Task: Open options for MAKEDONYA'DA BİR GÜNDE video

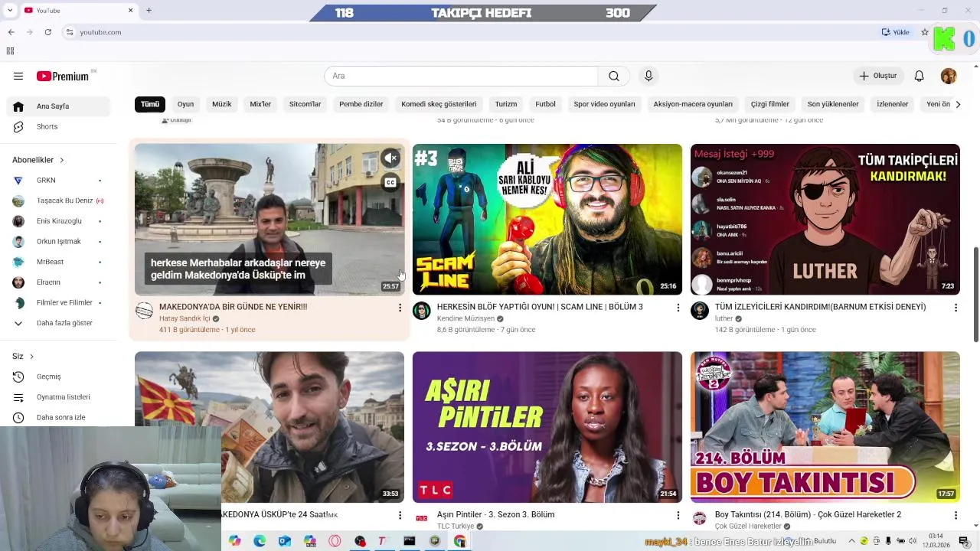Action: [x=400, y=308]
